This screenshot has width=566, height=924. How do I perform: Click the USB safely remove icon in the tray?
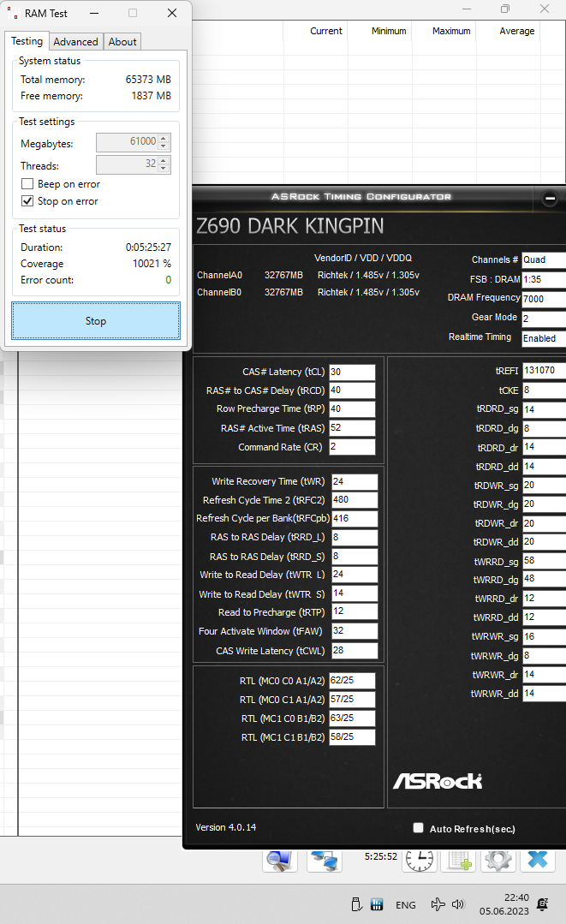coord(355,904)
